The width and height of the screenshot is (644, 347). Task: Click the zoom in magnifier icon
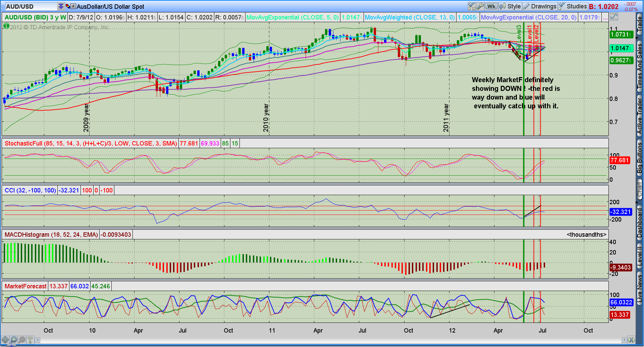click(x=13, y=340)
